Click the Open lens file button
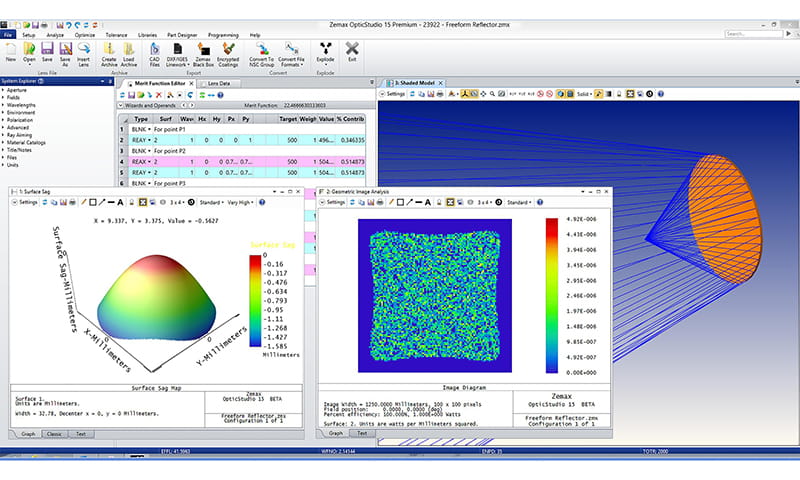Viewport: 800px width, 480px height. pyautogui.click(x=30, y=53)
